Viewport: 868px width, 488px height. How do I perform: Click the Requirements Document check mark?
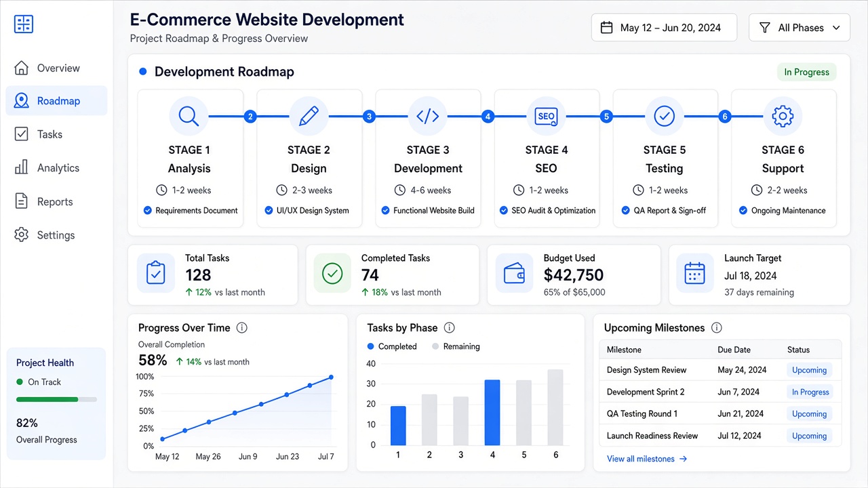[147, 211]
